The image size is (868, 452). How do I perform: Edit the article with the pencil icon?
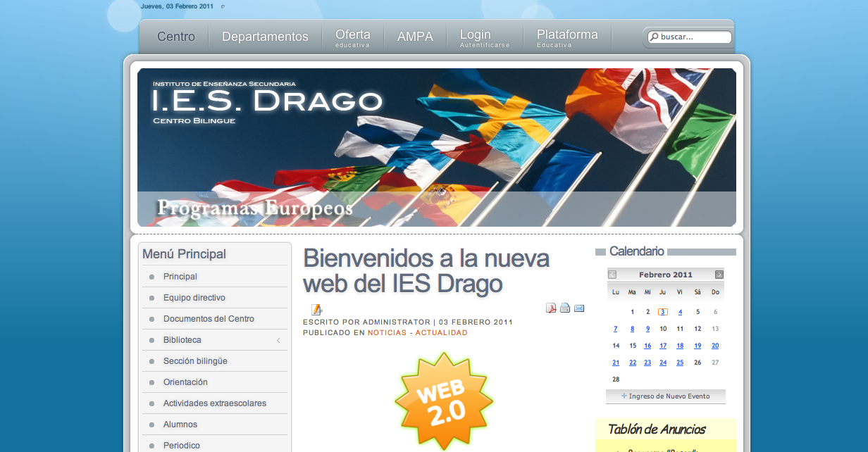point(316,309)
